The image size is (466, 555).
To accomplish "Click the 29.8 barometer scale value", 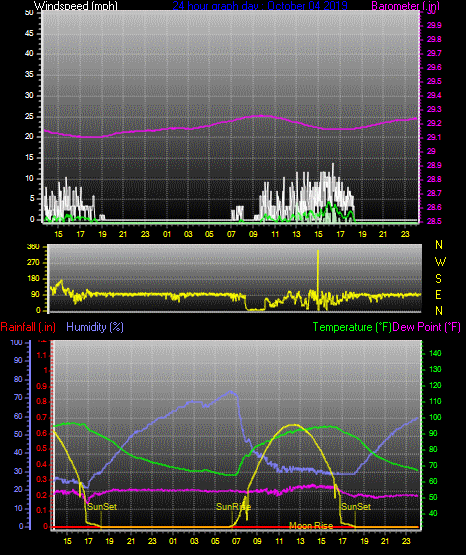I will tap(434, 39).
